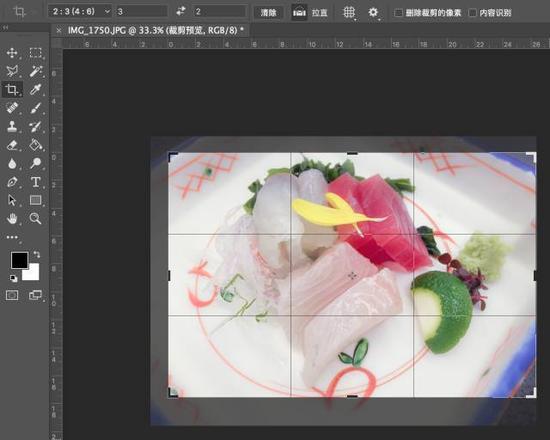
Task: Open crop overlay grid options
Action: tap(349, 13)
